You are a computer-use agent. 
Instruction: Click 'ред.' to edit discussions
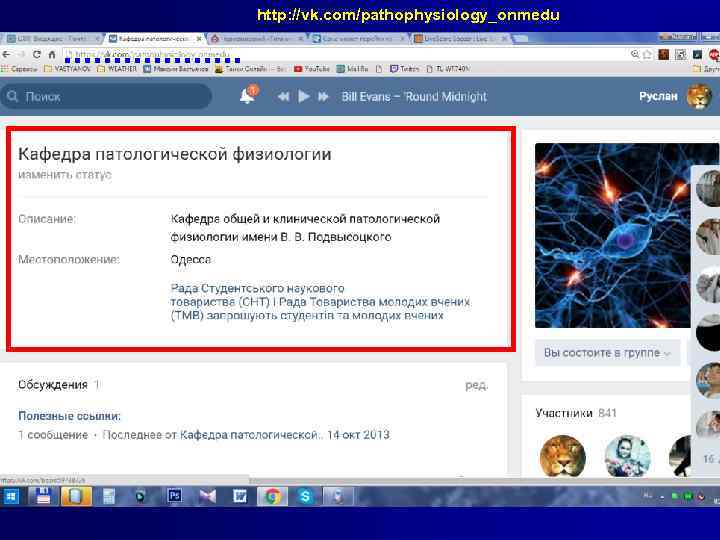click(x=476, y=385)
